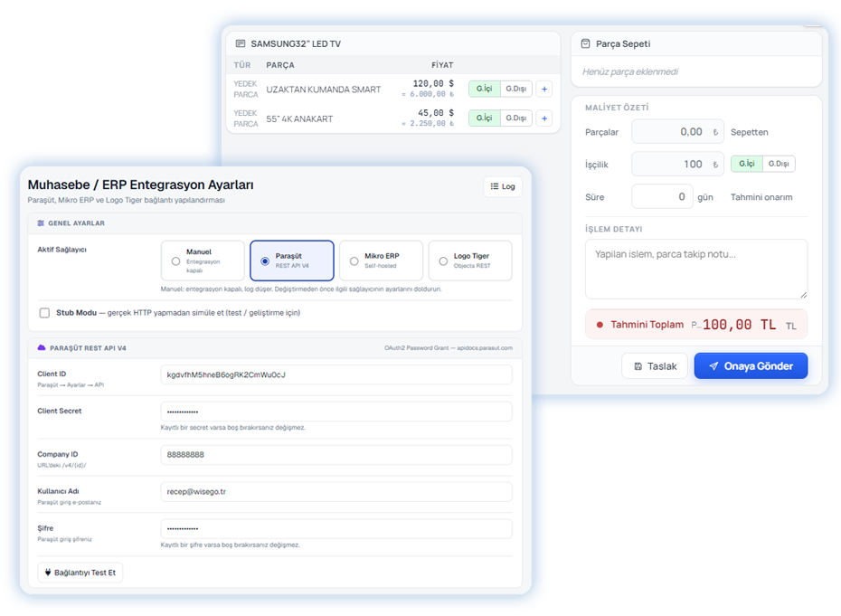
Task: Click the SAMSUNG32 LED TV panel icon
Action: (x=241, y=43)
